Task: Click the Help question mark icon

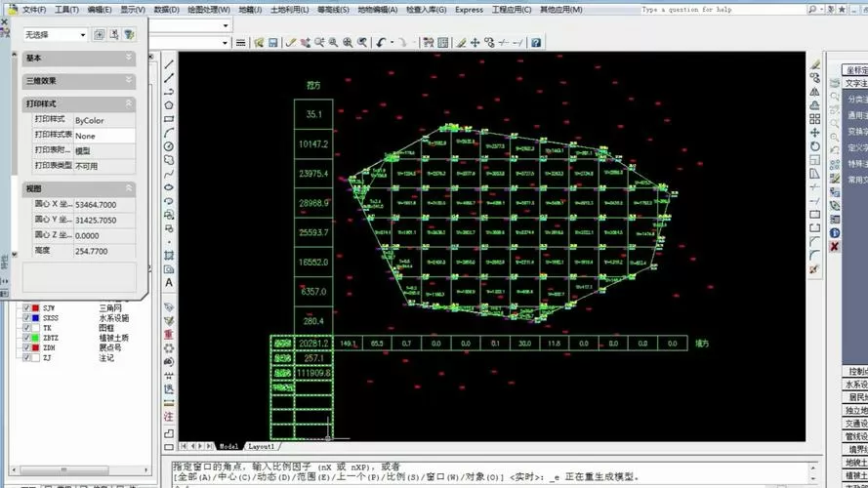Action: pos(536,43)
